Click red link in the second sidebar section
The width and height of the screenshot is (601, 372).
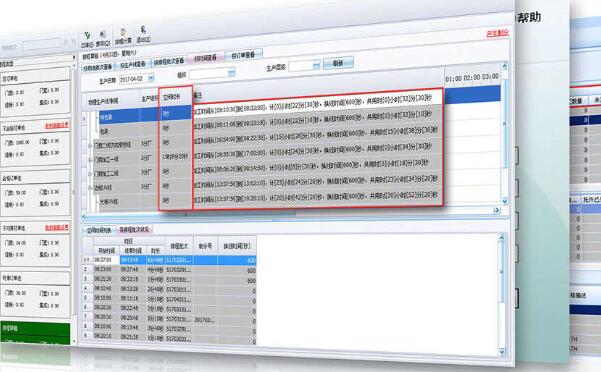coord(57,125)
